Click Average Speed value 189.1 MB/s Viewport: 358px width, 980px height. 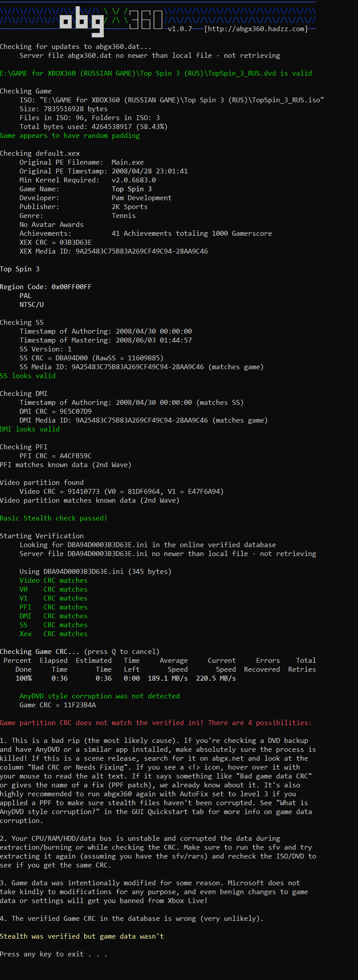[x=168, y=678]
